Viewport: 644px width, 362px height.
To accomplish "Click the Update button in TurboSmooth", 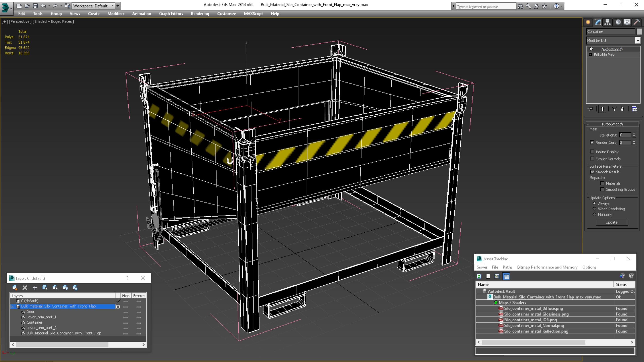I will click(x=612, y=222).
